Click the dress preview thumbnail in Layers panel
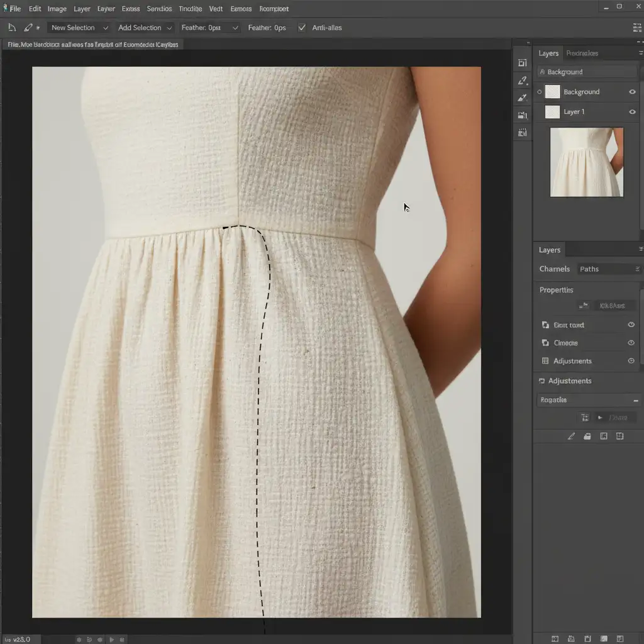644x644 pixels. pos(586,162)
